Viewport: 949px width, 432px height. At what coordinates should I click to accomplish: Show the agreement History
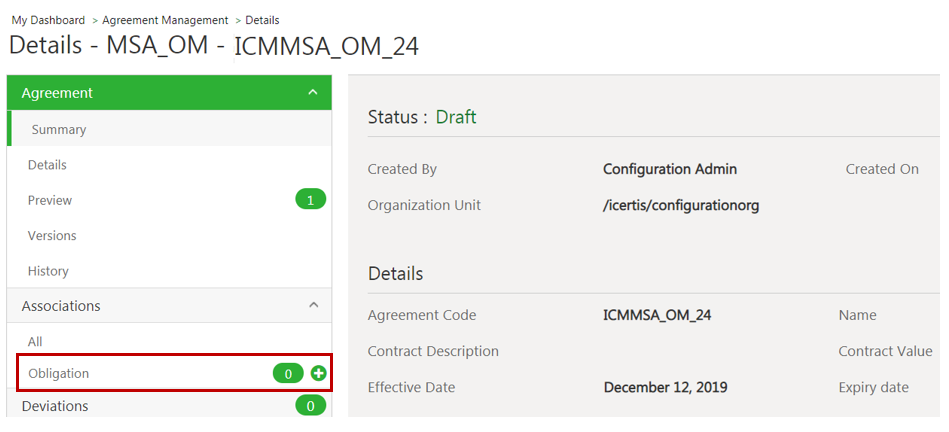click(x=48, y=271)
